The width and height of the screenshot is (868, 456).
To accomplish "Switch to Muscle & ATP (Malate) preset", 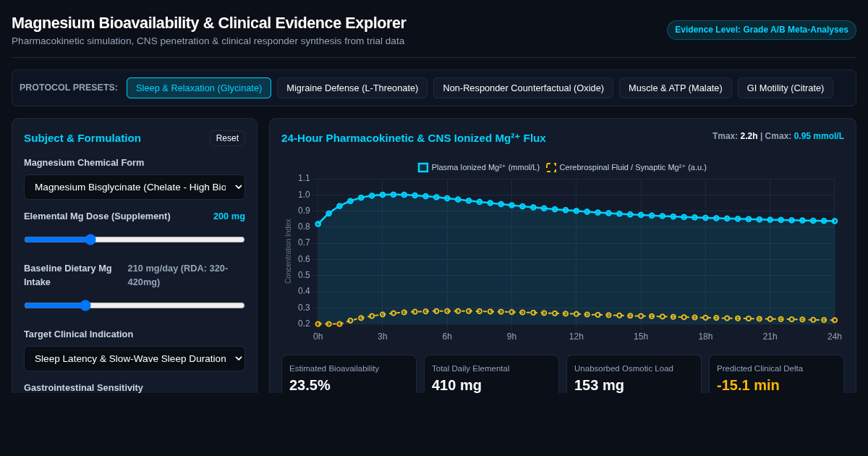I will [676, 88].
